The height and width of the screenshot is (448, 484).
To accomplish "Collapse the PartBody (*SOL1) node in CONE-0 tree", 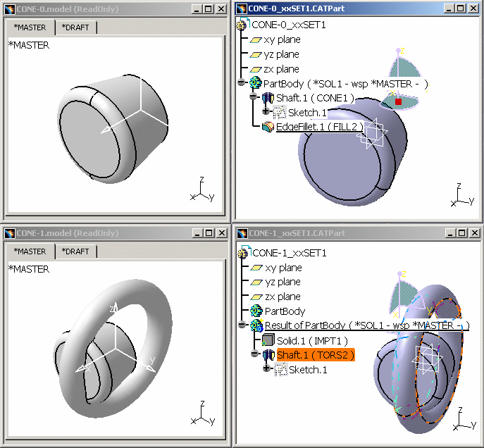I will click(x=242, y=83).
